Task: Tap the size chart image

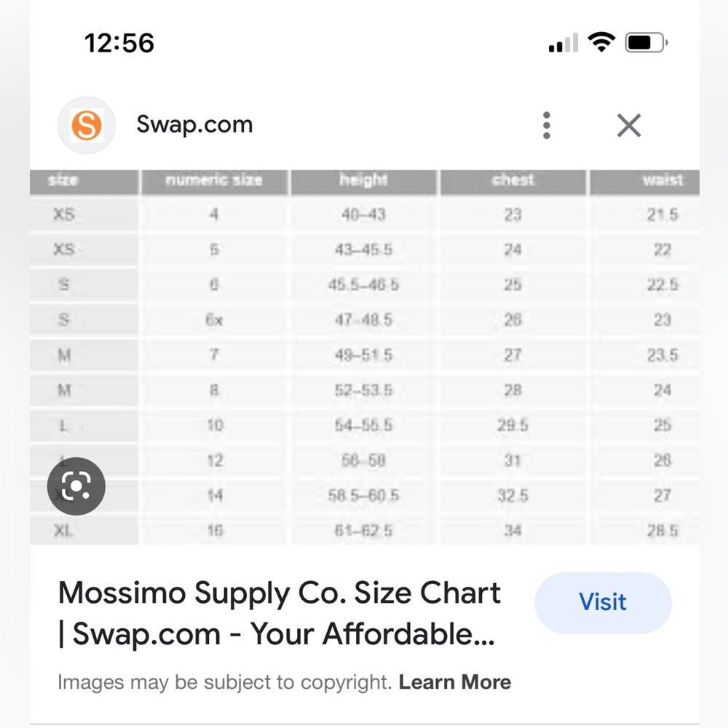Action: point(365,357)
